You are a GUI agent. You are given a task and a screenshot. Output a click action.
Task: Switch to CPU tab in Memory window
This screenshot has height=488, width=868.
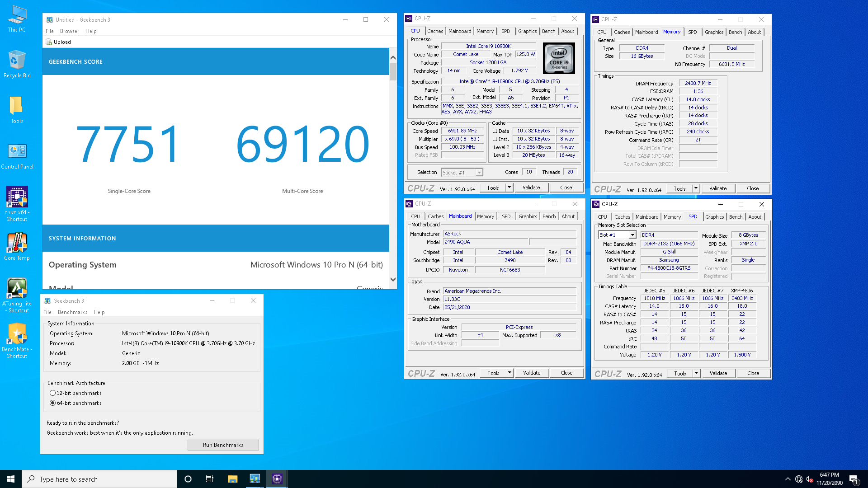(x=602, y=32)
